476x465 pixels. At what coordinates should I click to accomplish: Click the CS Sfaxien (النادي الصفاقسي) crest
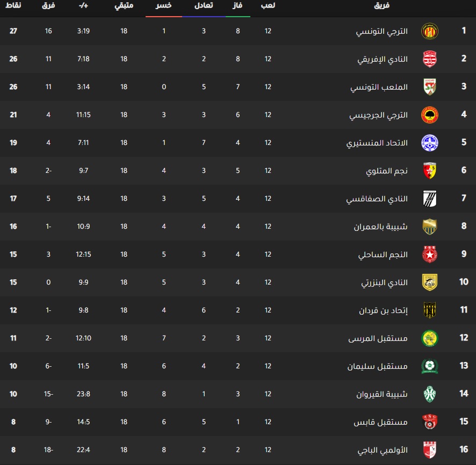pos(429,199)
